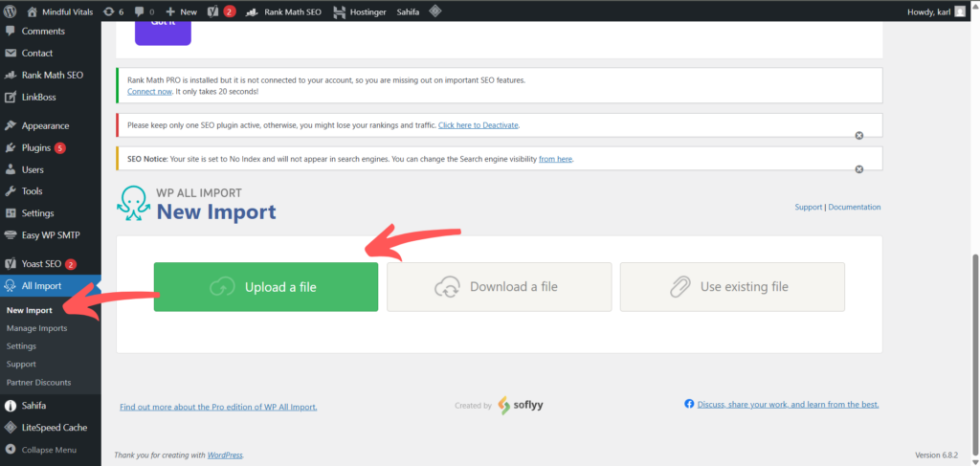Open Rank Math SEO sidebar menu
This screenshot has width=980, height=466.
(51, 75)
